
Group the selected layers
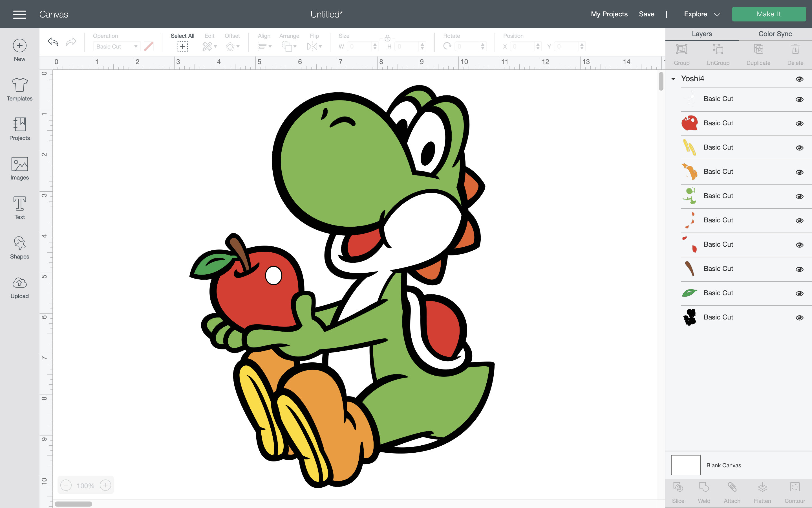[681, 55]
